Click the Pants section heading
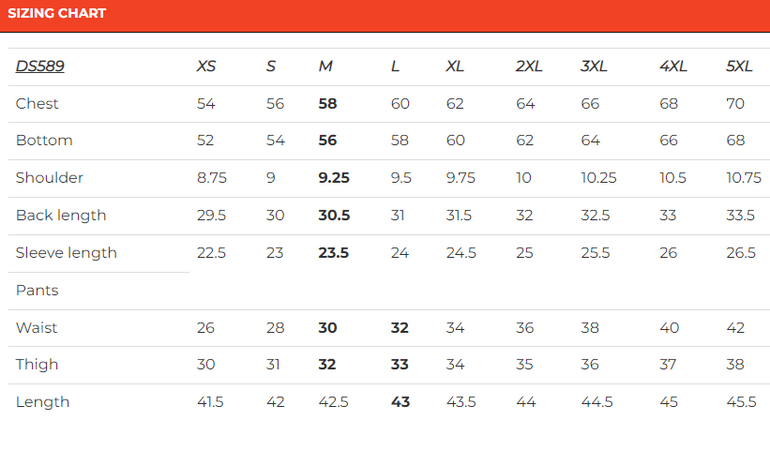This screenshot has height=449, width=770. [37, 290]
